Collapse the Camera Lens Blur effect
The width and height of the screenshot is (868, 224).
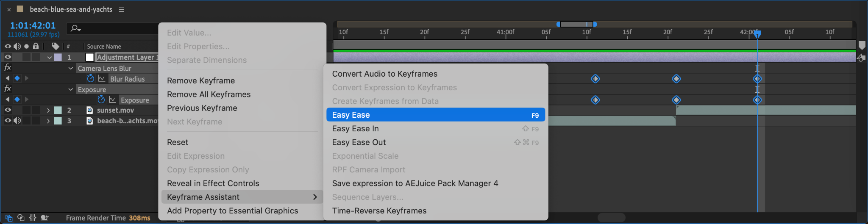[71, 68]
